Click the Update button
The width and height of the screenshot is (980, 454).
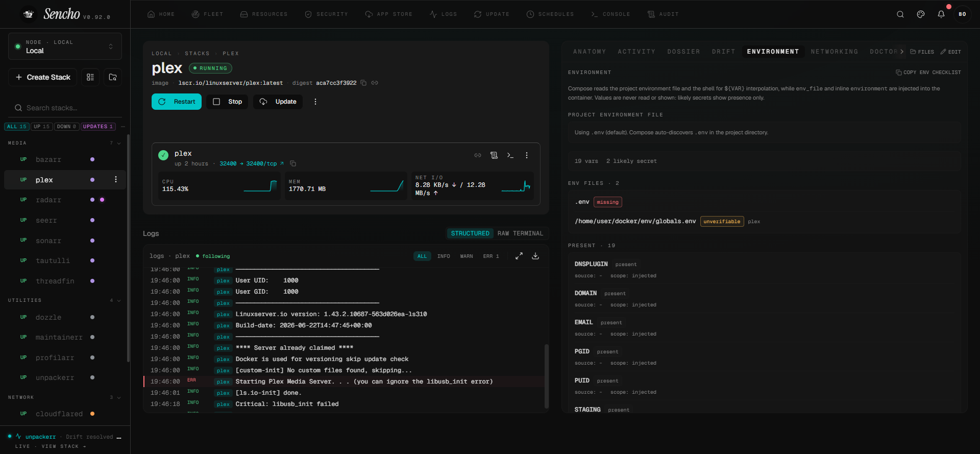point(278,102)
